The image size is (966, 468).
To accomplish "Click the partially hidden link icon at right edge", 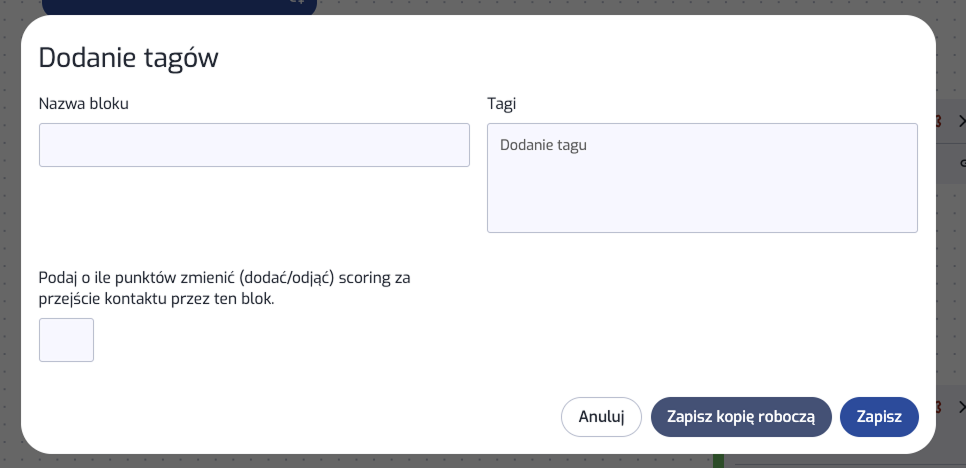I will pos(962,162).
